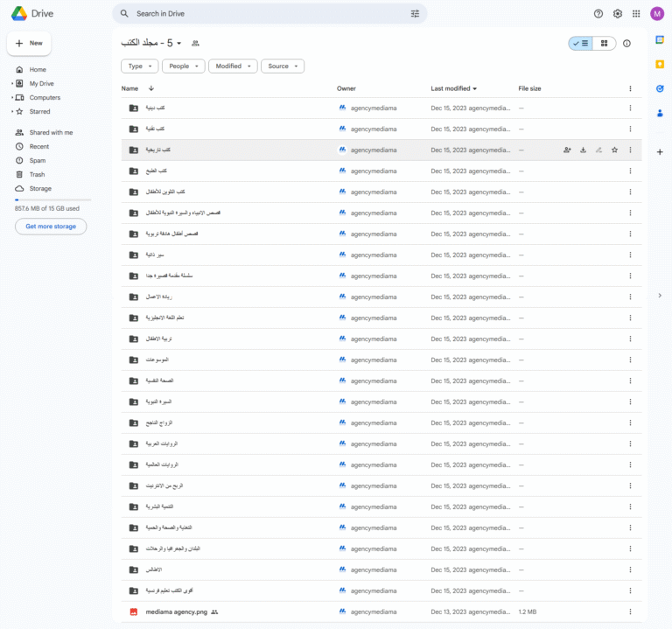672x629 pixels.
Task: Click the Get more storage button
Action: [x=51, y=227]
